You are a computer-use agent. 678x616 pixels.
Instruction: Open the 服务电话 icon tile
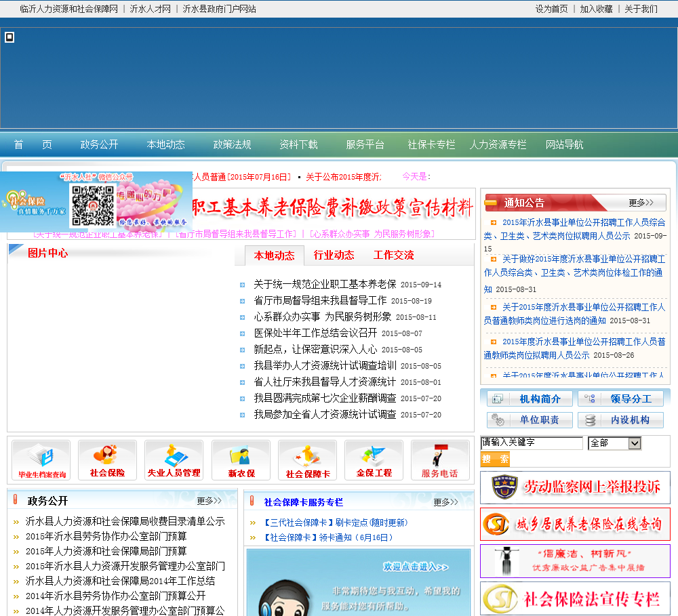click(x=440, y=460)
